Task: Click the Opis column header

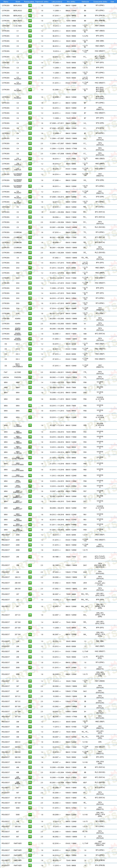Action: click(112, 2)
